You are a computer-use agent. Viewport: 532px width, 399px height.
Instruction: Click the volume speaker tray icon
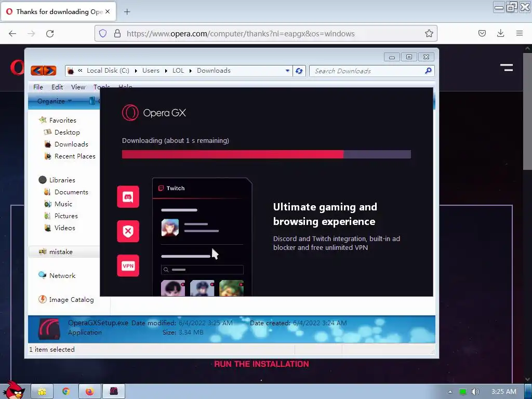pos(475,392)
